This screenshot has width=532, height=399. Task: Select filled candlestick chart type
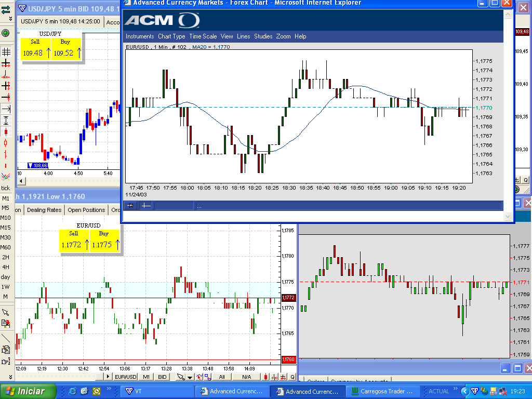6,131
